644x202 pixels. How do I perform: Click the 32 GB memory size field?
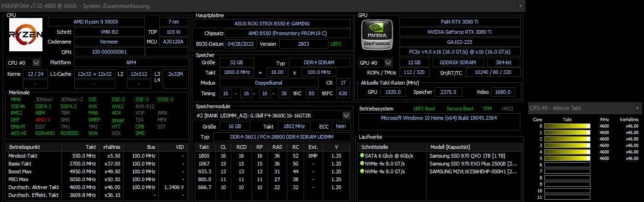(x=237, y=62)
